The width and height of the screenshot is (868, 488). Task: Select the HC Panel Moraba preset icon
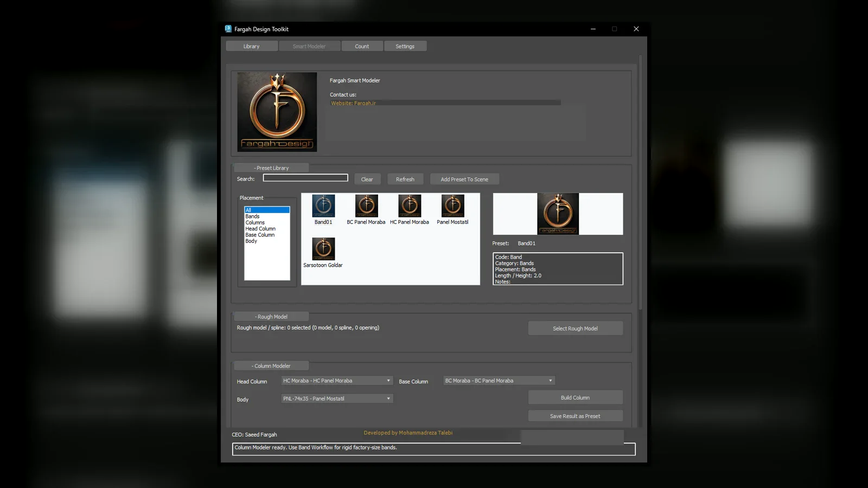coord(410,206)
